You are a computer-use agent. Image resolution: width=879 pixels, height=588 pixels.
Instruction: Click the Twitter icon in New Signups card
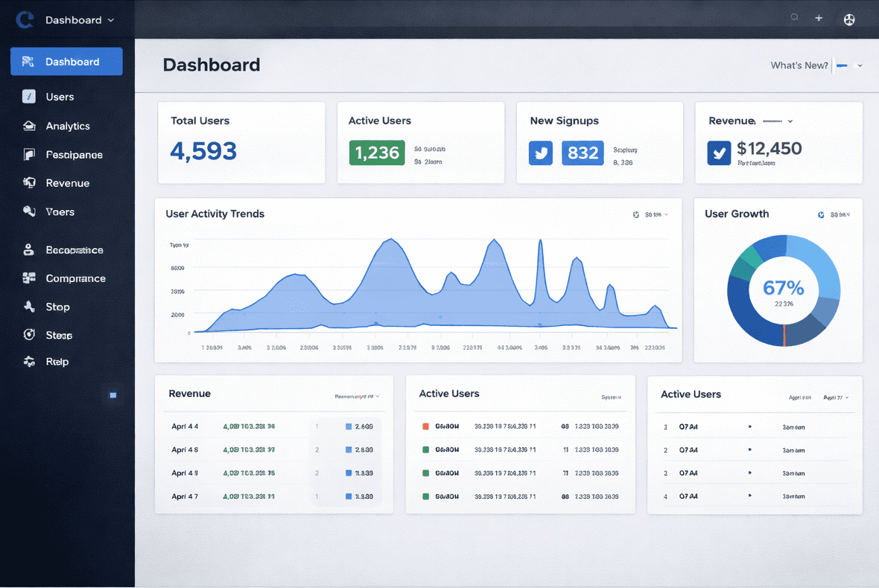pos(540,153)
